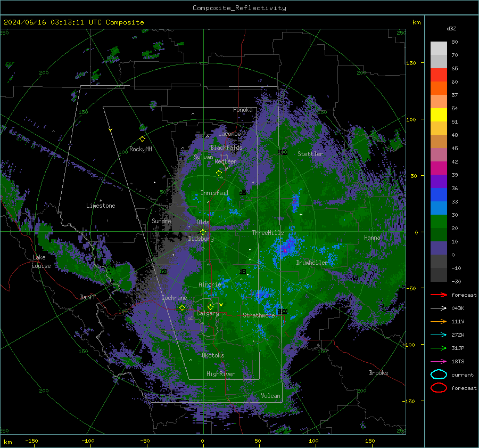Click the 'Calgary' map label

tap(208, 313)
